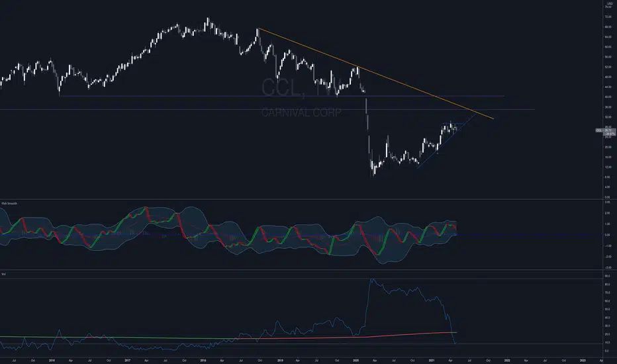The width and height of the screenshot is (617, 364).
Task: Select the rising blue trendline under 2021 candles
Action: point(446,141)
